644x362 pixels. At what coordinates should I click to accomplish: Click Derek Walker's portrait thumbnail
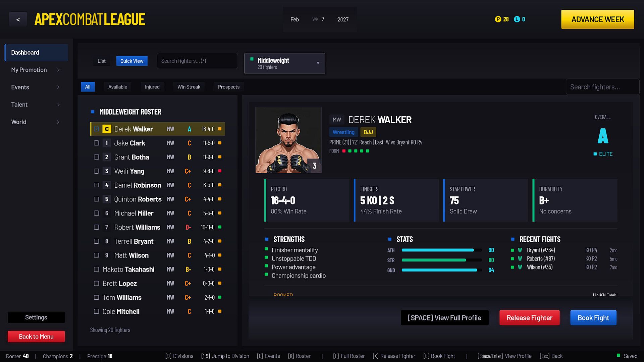pos(288,140)
